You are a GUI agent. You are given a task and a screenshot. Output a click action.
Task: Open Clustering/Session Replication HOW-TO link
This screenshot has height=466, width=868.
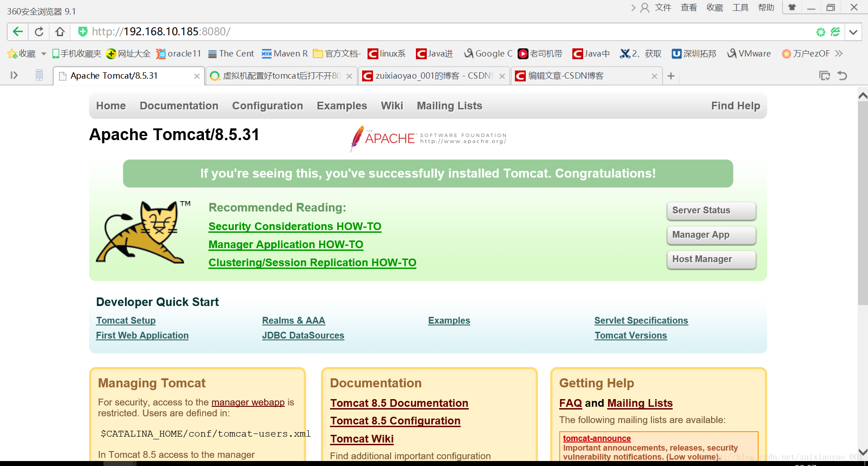click(312, 263)
